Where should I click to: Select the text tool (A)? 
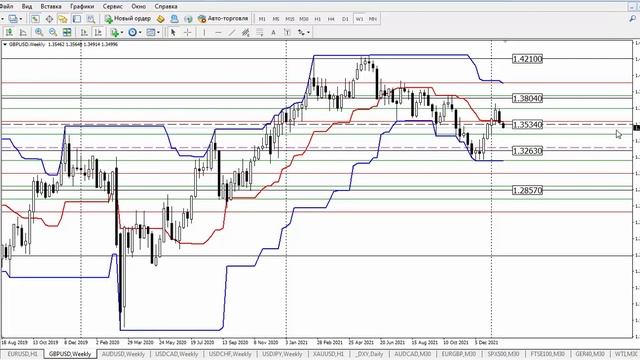[x=273, y=32]
